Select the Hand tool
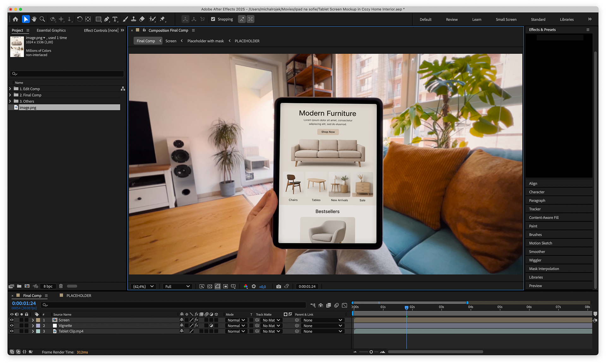 (34, 19)
